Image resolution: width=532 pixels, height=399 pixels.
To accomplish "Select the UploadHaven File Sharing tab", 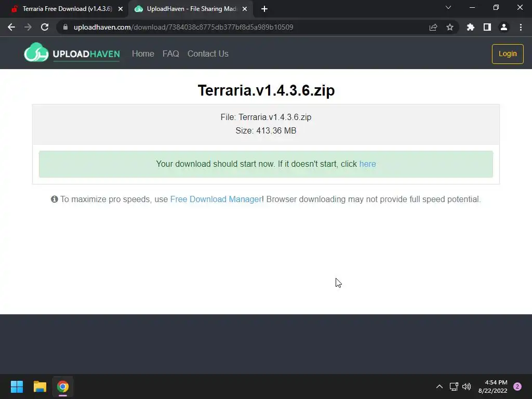I will pos(192,9).
